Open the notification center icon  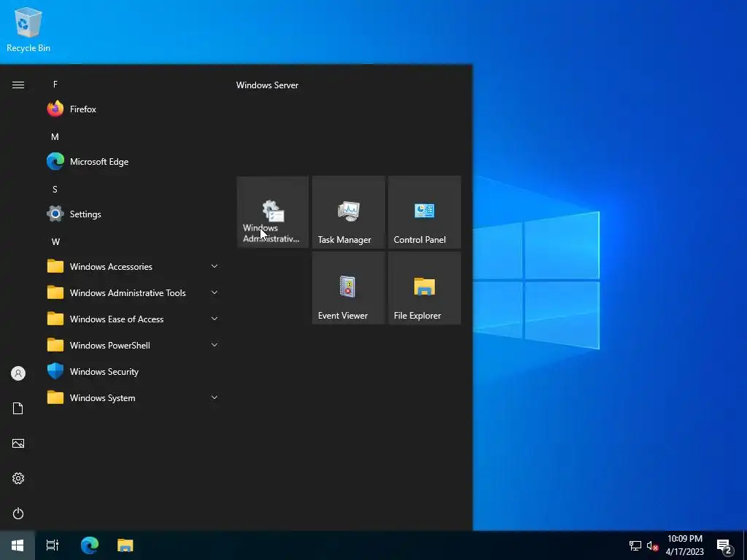724,545
